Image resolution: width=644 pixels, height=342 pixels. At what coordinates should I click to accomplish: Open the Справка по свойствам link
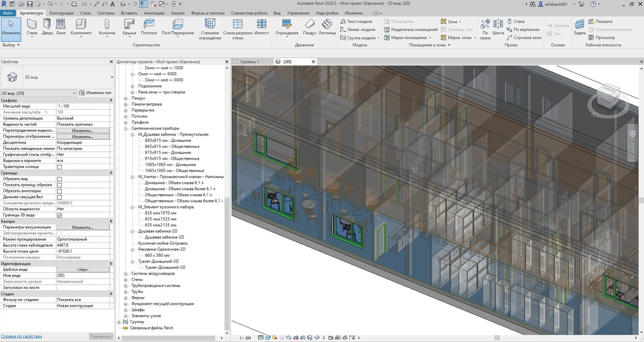(x=21, y=337)
